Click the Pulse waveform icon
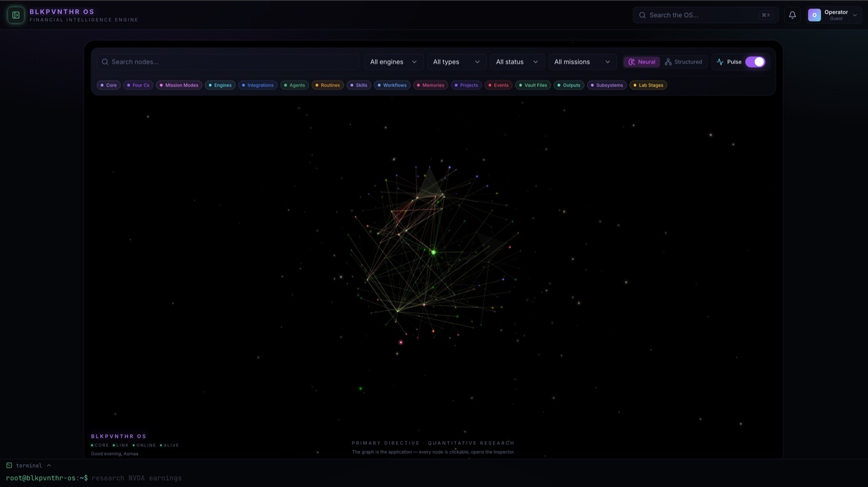The image size is (868, 487). [720, 62]
